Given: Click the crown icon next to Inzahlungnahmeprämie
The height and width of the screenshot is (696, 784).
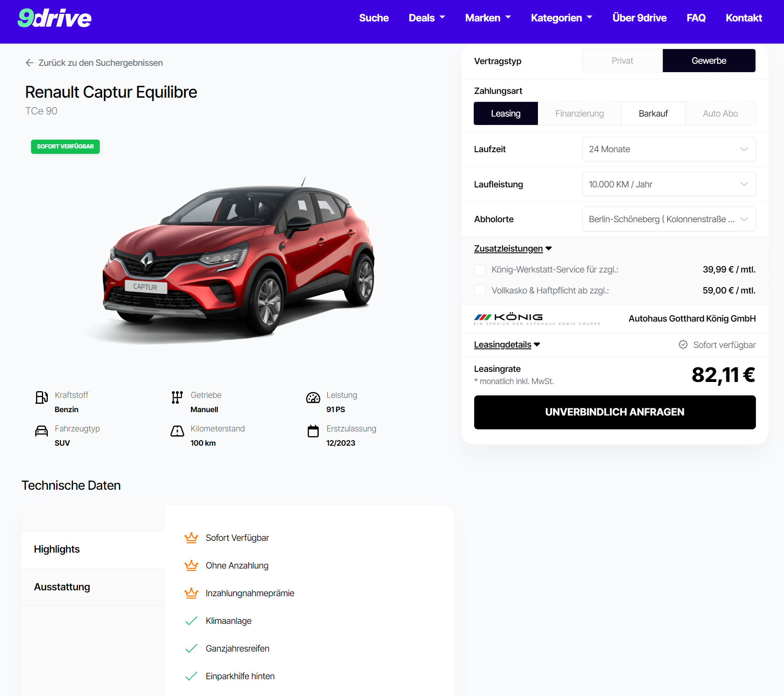Looking at the screenshot, I should [191, 593].
